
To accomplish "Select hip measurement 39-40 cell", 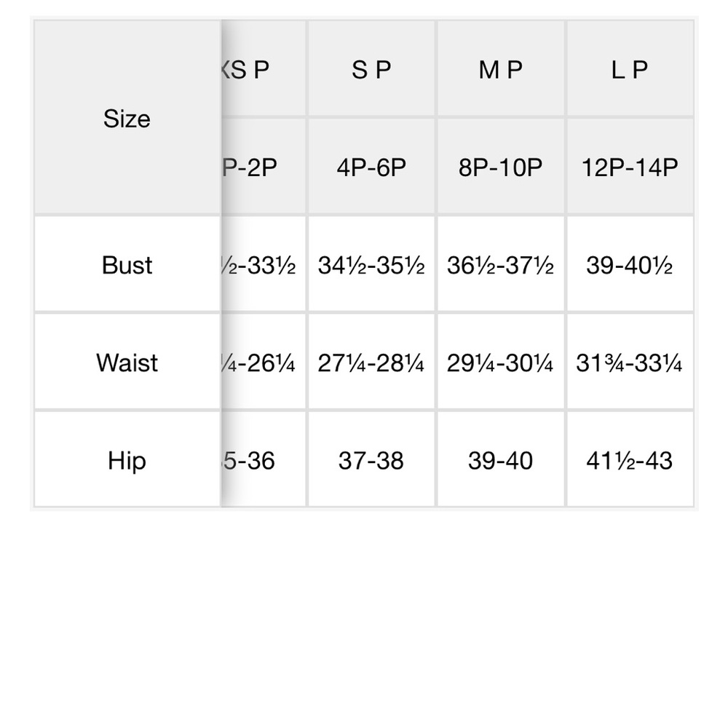I will click(501, 459).
